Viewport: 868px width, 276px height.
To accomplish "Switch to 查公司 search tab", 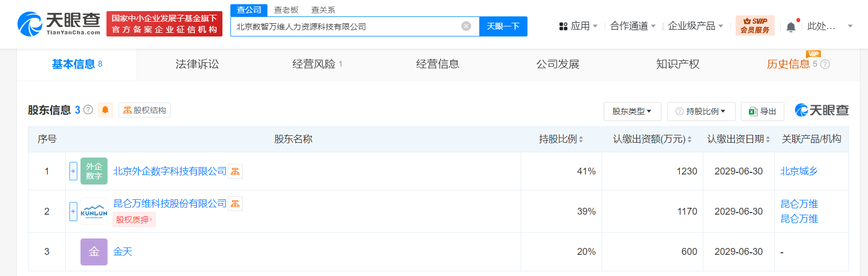I will click(x=249, y=10).
